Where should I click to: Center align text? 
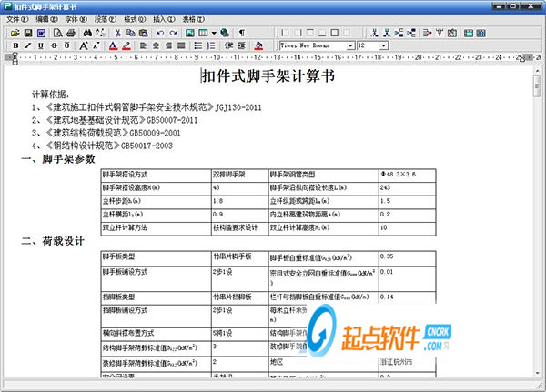[x=156, y=45]
